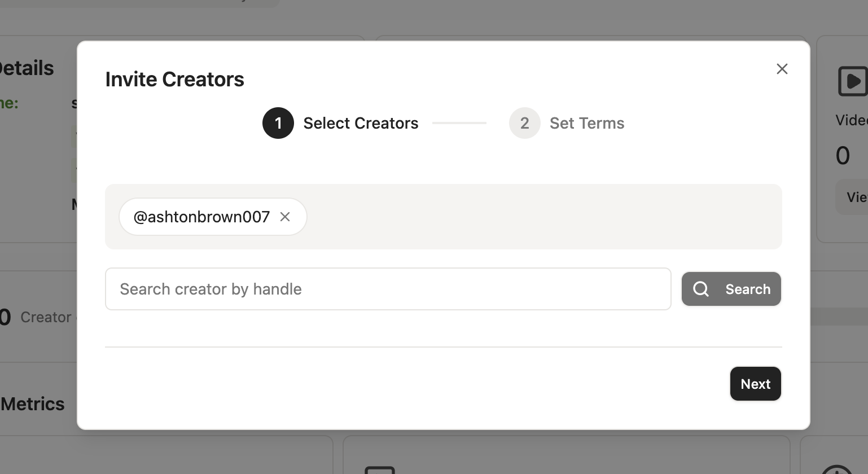Click the Search button label
Screen dimensions: 868x474
click(748, 289)
